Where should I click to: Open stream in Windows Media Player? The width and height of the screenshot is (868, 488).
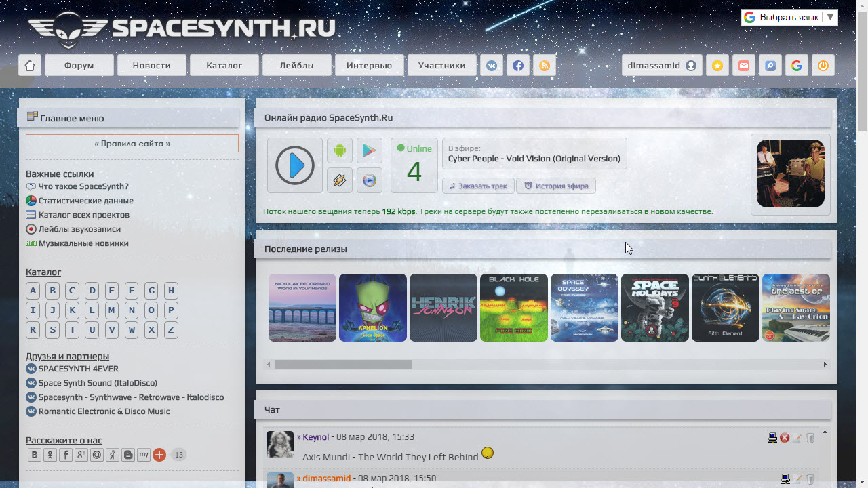(370, 180)
